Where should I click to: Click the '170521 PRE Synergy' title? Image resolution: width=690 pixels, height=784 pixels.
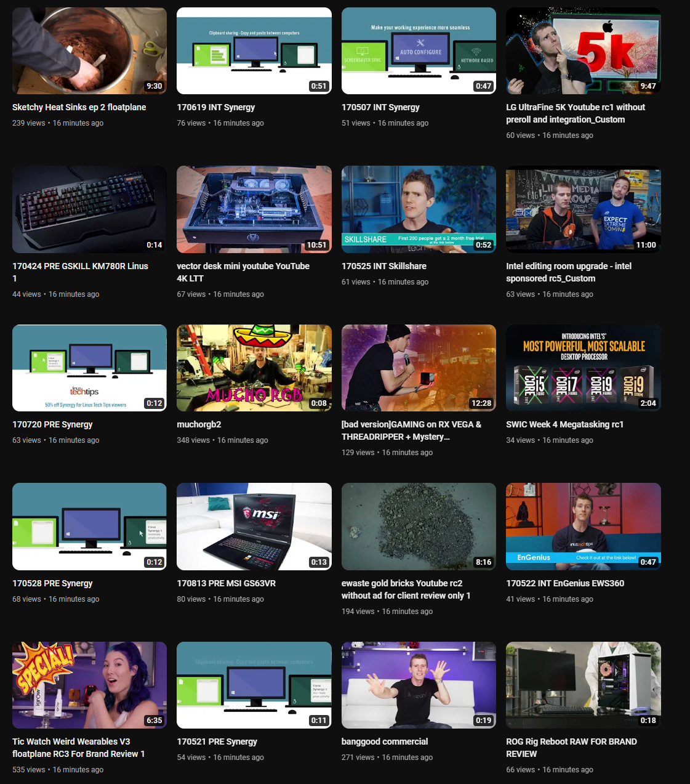point(217,742)
